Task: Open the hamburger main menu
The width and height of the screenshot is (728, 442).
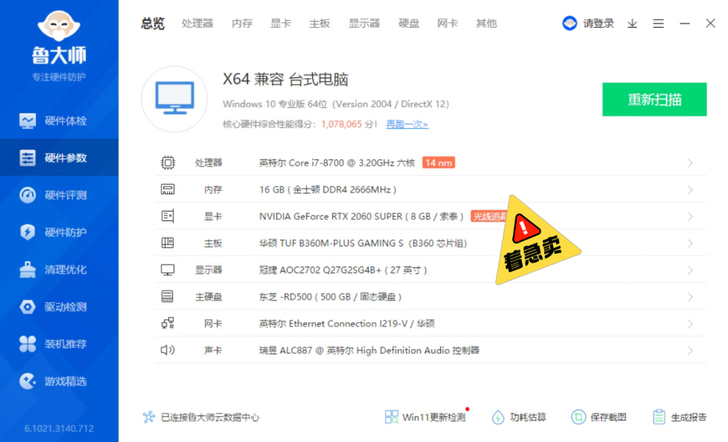Action: click(x=658, y=23)
